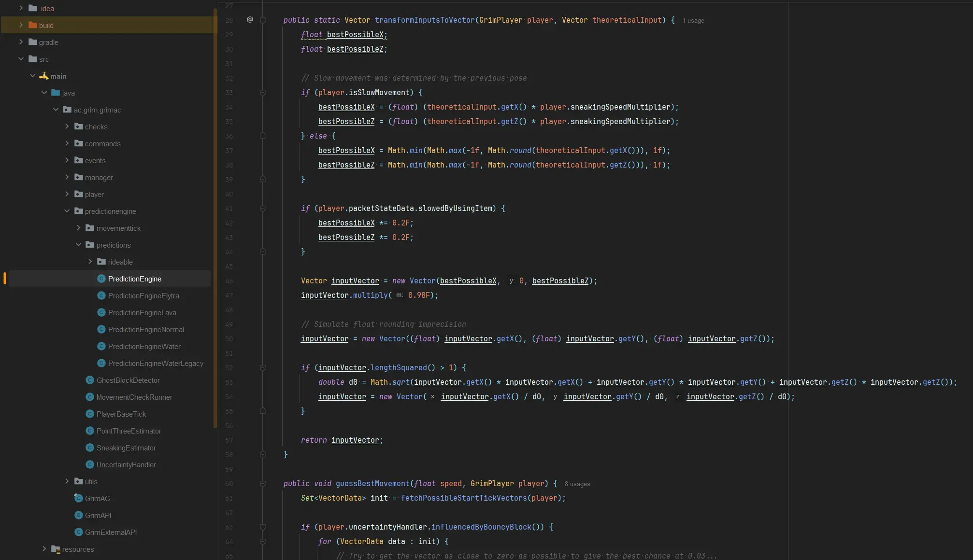The height and width of the screenshot is (560, 973).
Task: Click the @ gutter icon on line 28
Action: click(250, 20)
